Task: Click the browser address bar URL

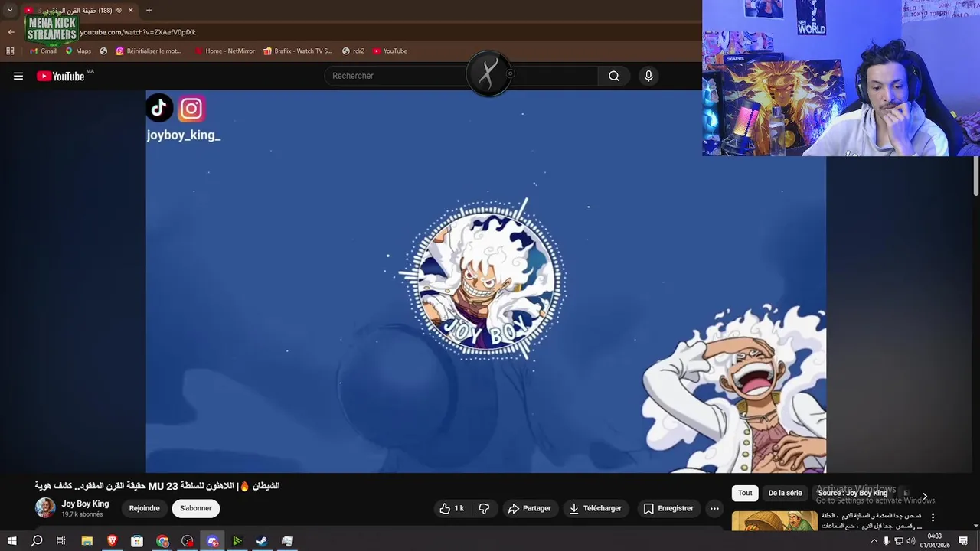Action: click(138, 32)
